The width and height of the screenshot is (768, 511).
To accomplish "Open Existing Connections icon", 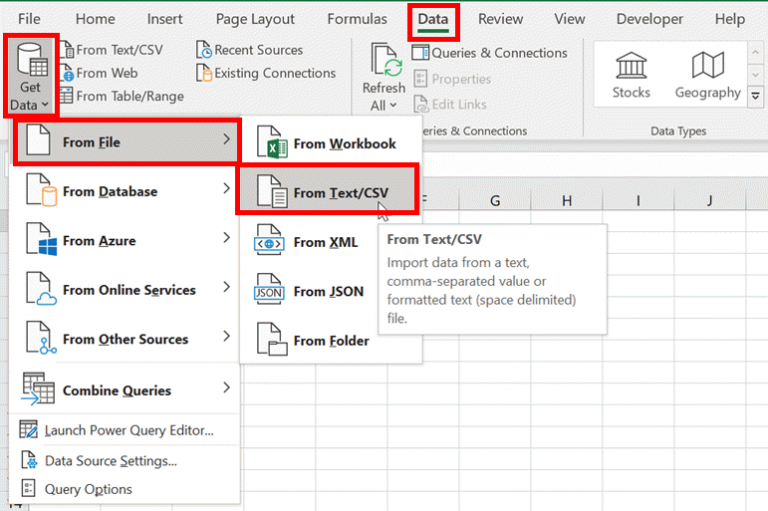I will click(x=204, y=73).
